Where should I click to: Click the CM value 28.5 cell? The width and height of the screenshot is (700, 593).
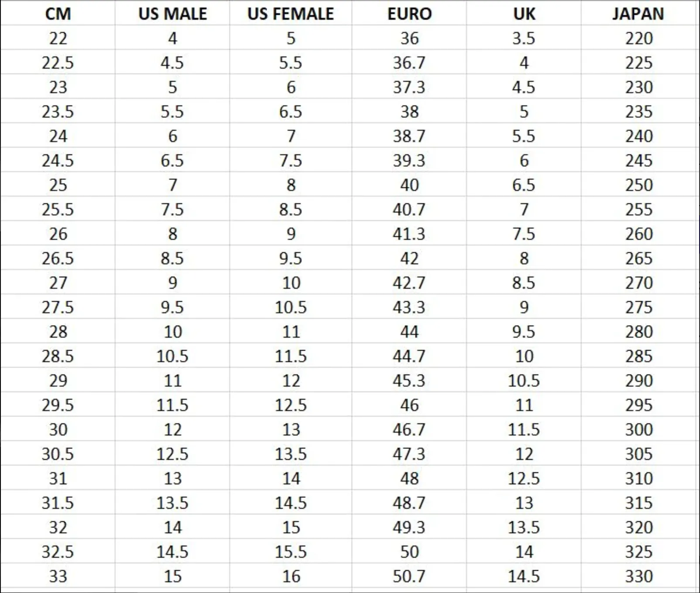(58, 356)
